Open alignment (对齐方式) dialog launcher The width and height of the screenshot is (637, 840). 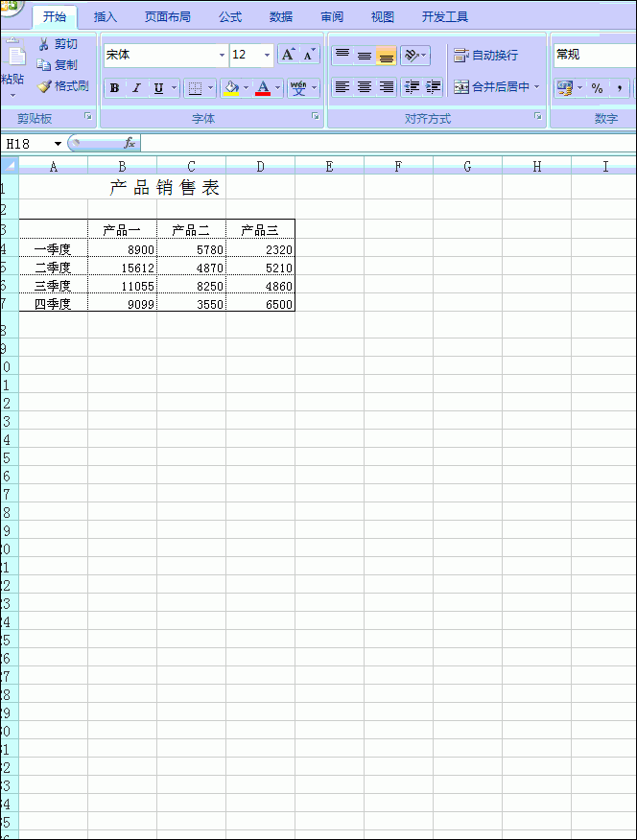[538, 116]
